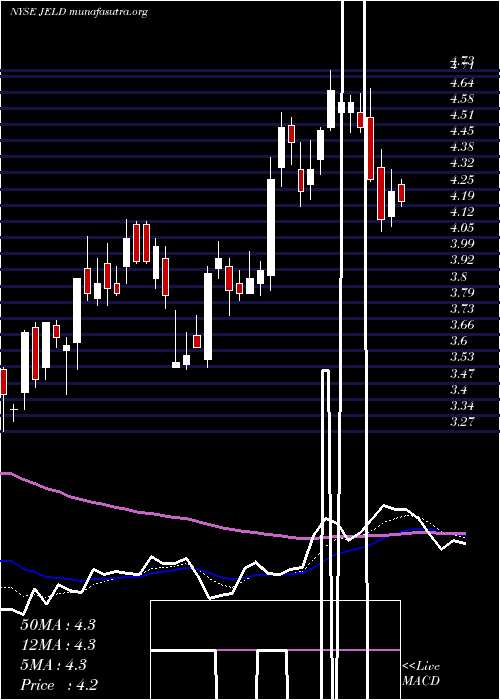Image resolution: width=500 pixels, height=700 pixels.
Task: Select the 3.6 price axis label
Action: point(458,341)
